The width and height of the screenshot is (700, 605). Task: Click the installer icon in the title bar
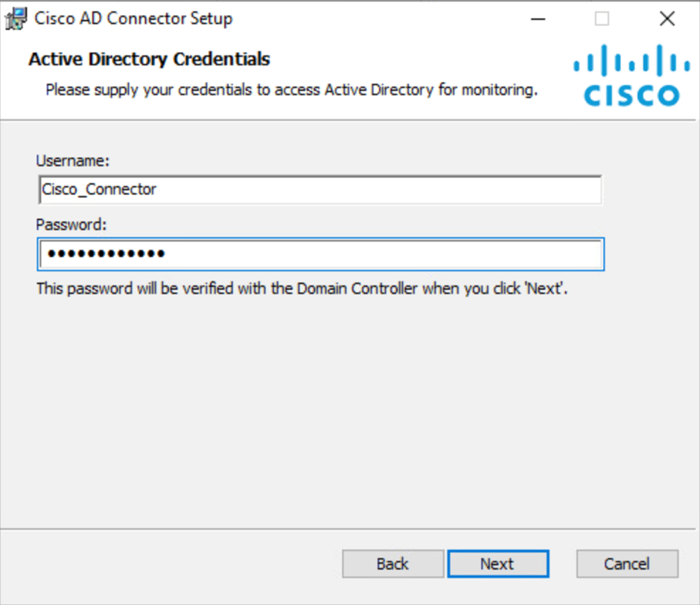[x=16, y=19]
